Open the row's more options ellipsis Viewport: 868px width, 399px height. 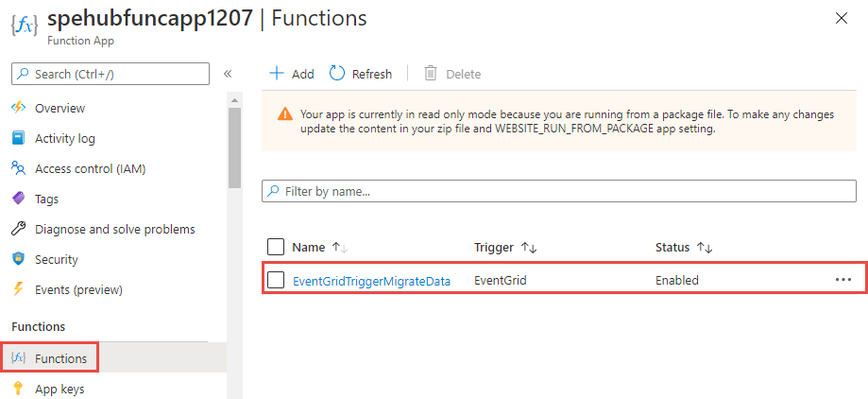pos(843,280)
